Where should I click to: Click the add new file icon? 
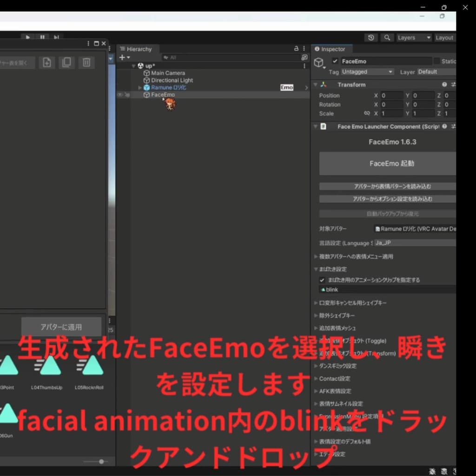point(47,63)
